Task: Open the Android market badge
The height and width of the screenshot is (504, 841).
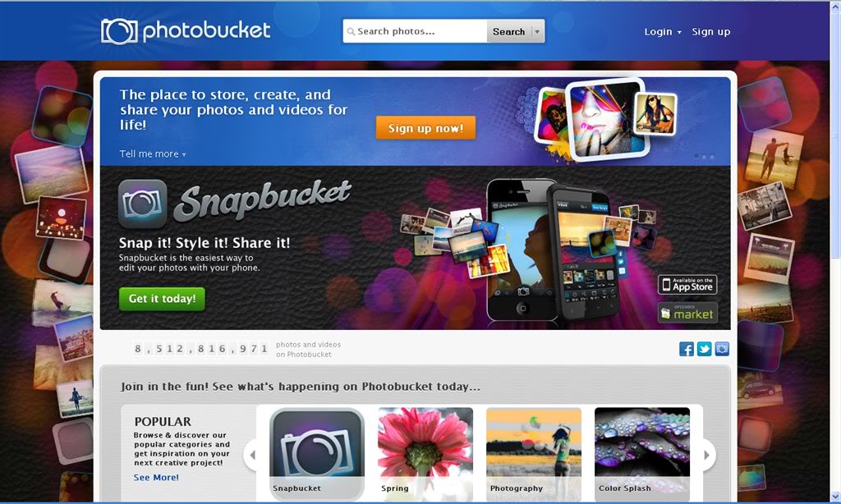Action: pos(687,313)
